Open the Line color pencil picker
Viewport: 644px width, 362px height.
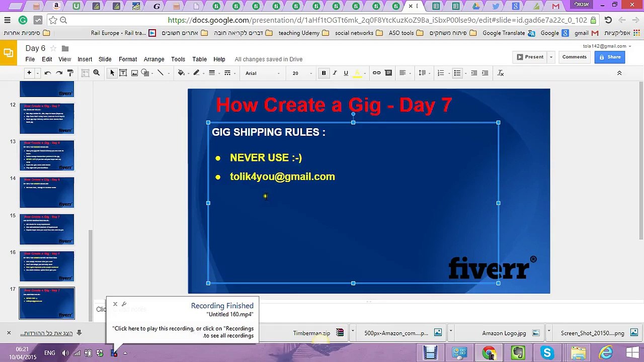point(196,73)
